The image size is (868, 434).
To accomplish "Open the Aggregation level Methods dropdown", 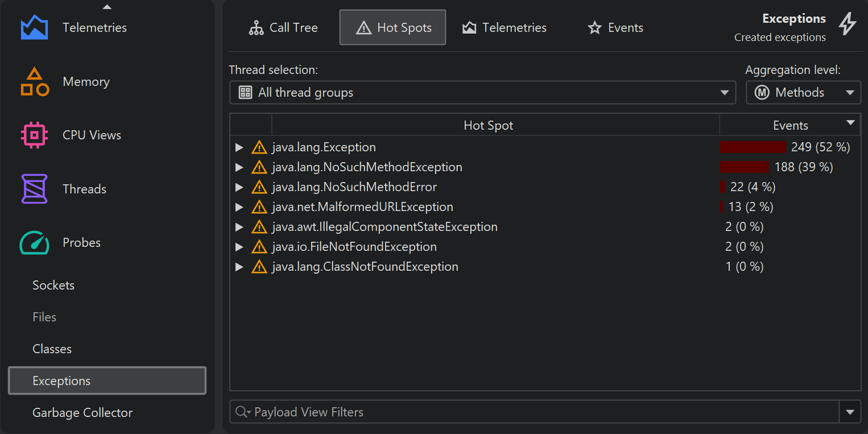I will (803, 93).
